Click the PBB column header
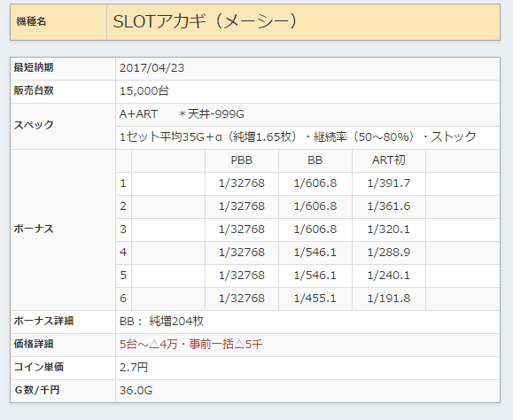This screenshot has height=420, width=513. (x=242, y=160)
